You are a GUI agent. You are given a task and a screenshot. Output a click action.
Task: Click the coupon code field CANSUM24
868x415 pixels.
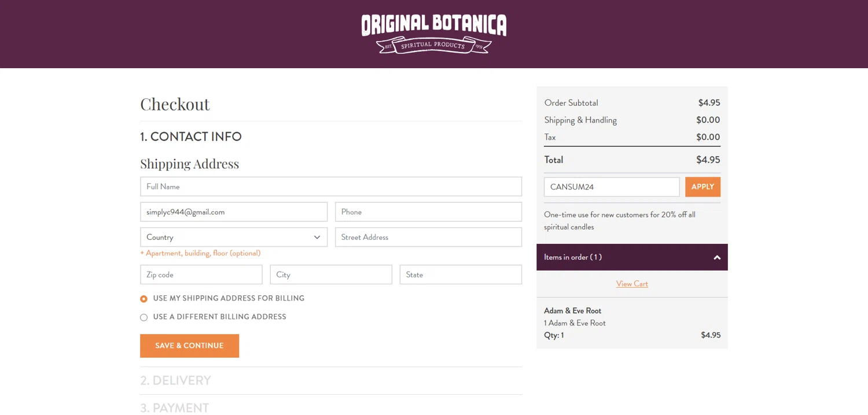pos(612,187)
